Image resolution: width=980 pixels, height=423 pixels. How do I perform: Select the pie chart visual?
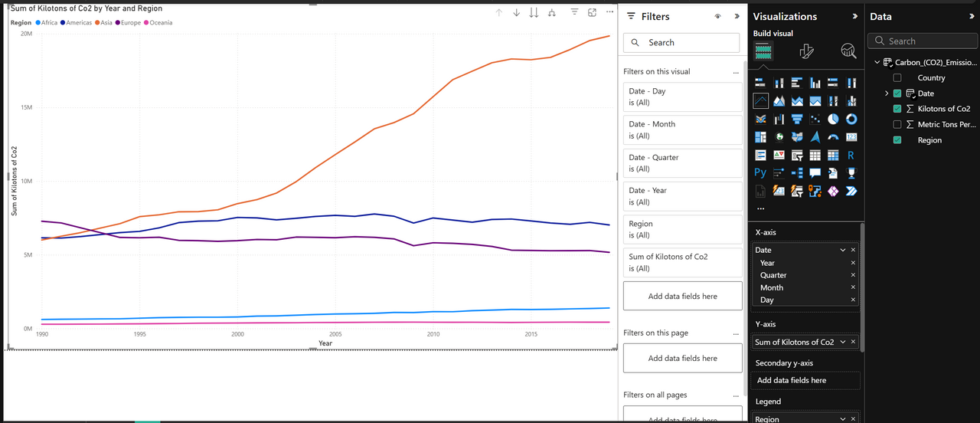coord(834,119)
